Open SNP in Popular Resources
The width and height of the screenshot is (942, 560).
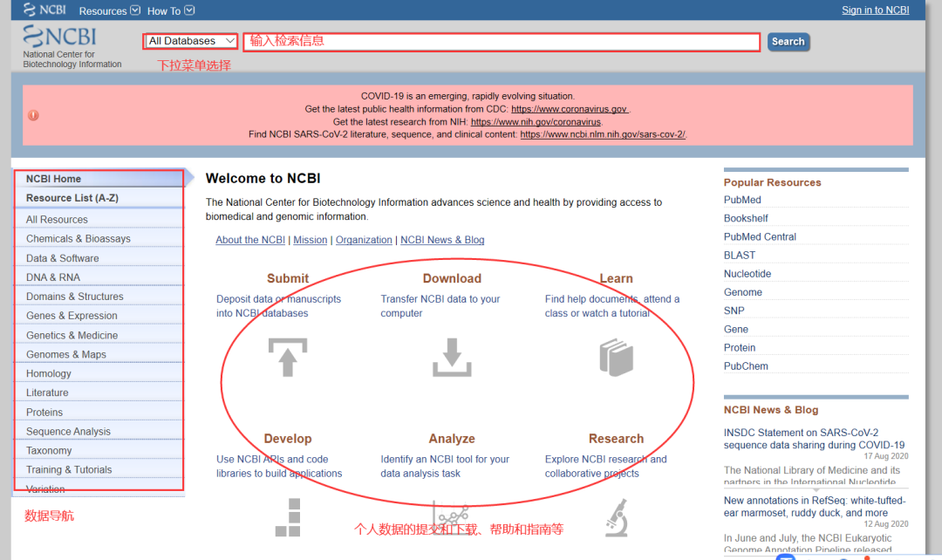pos(734,311)
